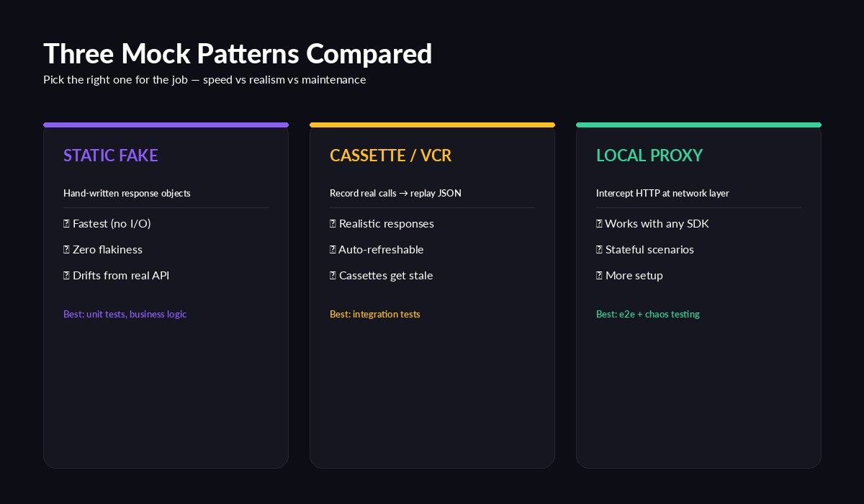Select the "CASSETTE / VCR" heading
Screen dimensions: 864x504
pos(390,156)
